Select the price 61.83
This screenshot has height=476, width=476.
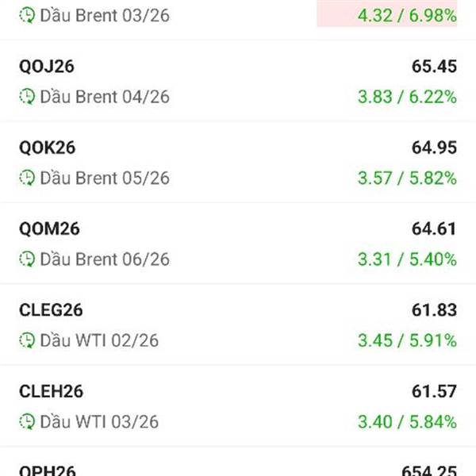(434, 310)
